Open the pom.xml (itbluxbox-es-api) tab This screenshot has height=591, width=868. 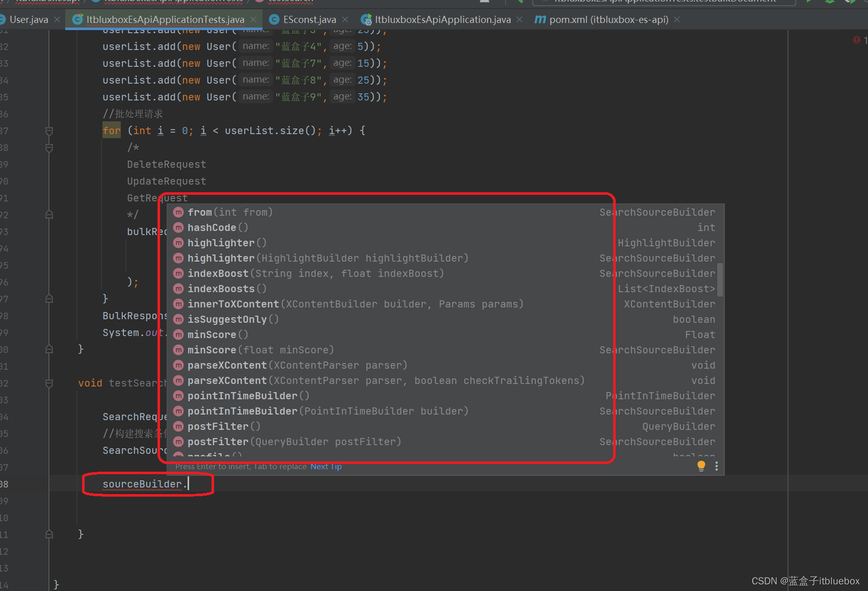coord(609,19)
